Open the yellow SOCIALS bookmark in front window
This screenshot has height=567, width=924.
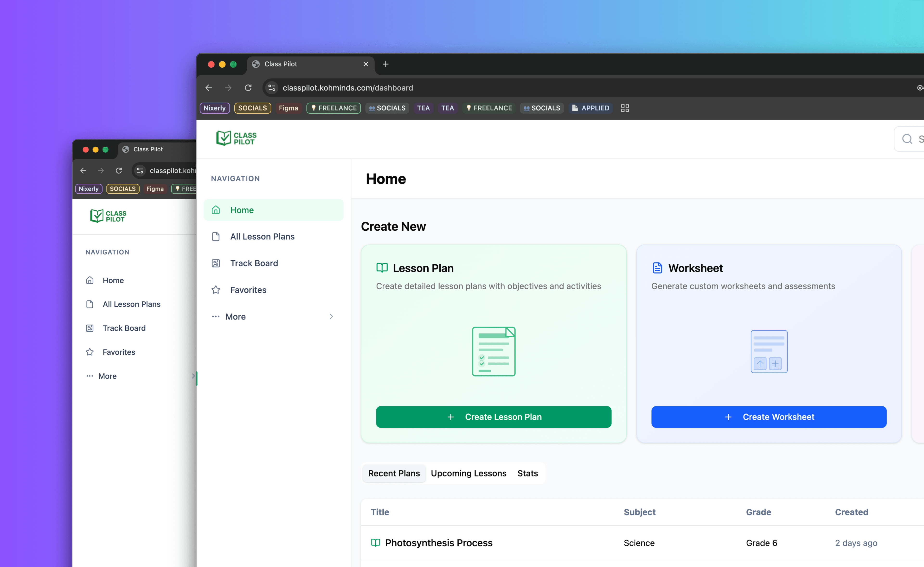click(x=252, y=108)
